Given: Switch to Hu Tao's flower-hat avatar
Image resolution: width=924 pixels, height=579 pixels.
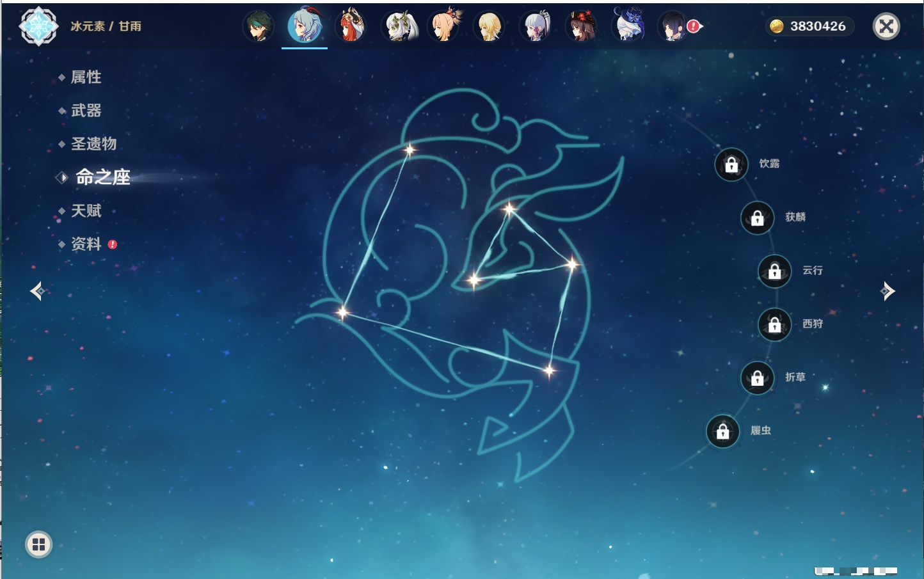Looking at the screenshot, I should tap(582, 26).
